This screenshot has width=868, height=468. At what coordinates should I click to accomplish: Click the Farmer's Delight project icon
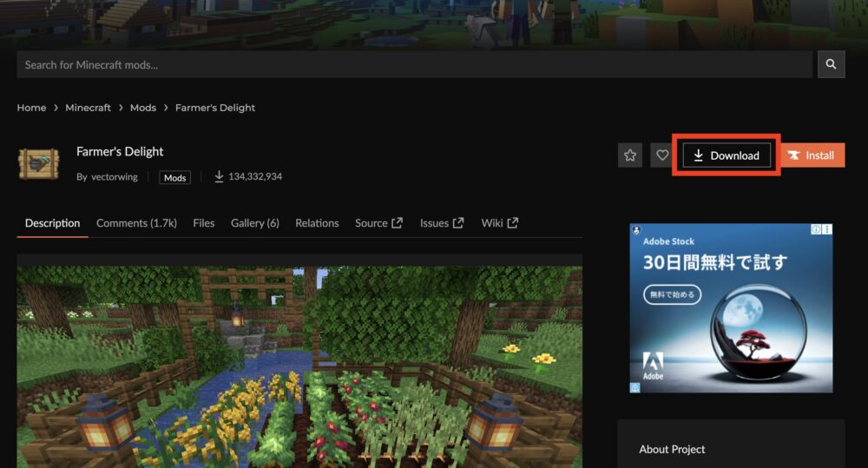(39, 163)
